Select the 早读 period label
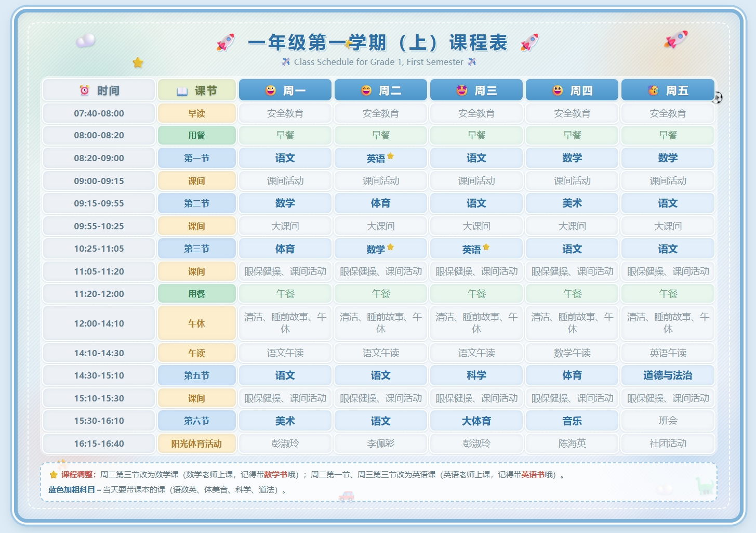Viewport: 756px width, 533px height. (196, 113)
